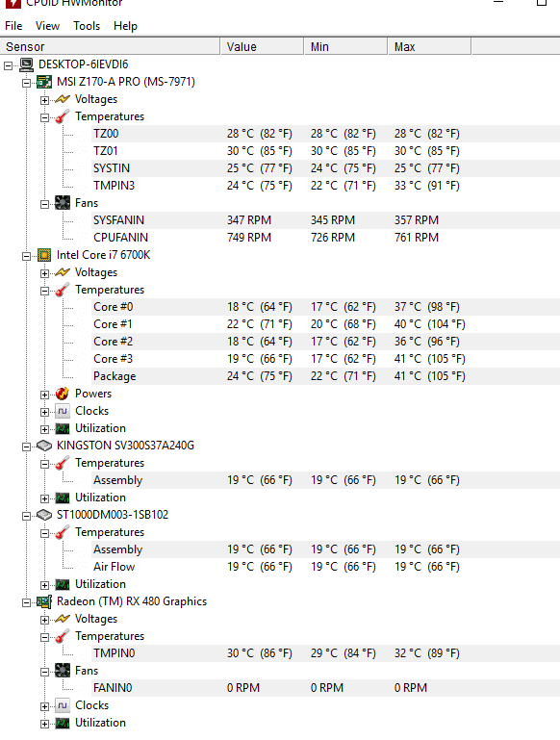
Task: Click the Max column header
Action: (x=429, y=47)
